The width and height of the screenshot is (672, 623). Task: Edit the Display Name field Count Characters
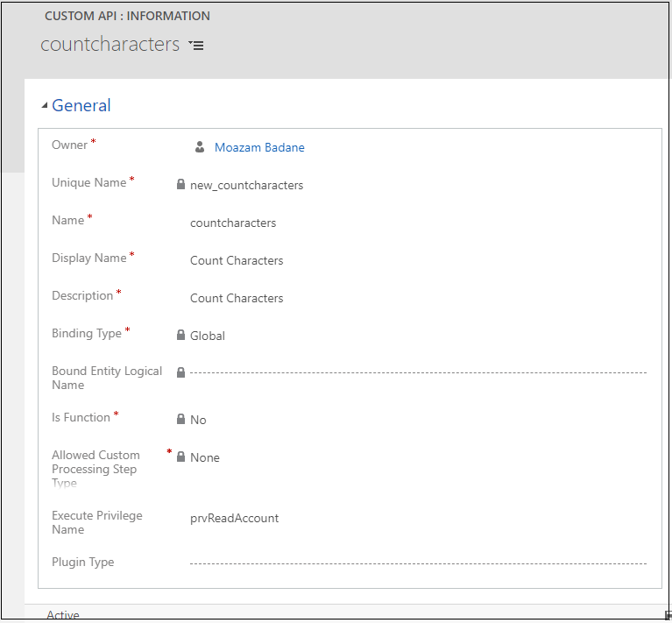point(237,260)
